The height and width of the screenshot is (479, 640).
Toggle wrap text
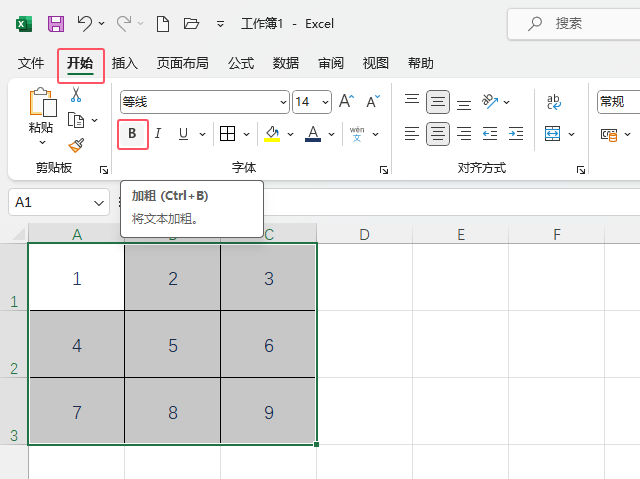[x=554, y=102]
